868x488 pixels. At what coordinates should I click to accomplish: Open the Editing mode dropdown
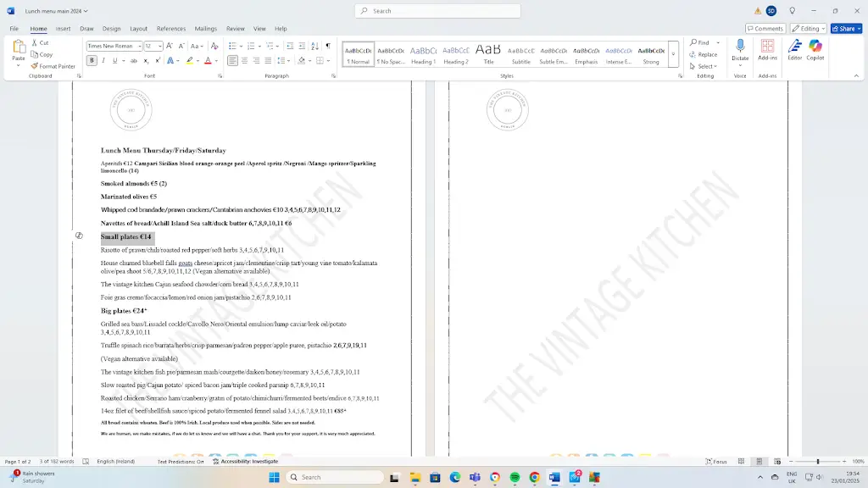point(808,28)
